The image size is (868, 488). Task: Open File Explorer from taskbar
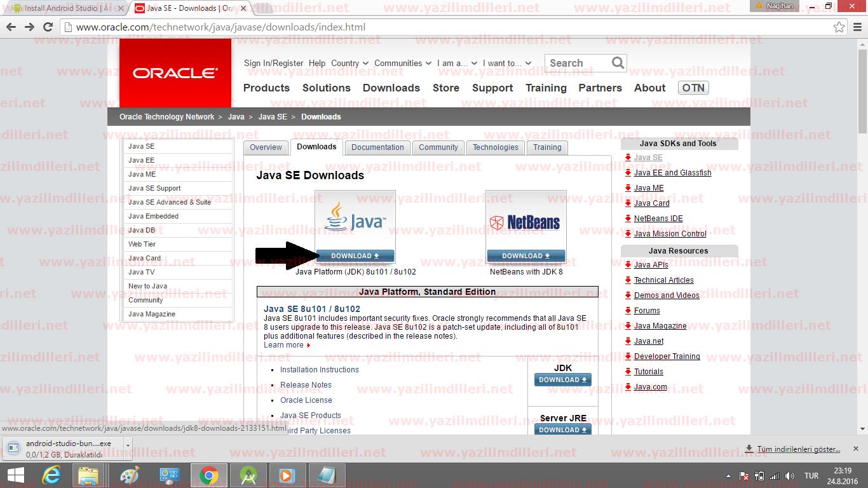88,475
